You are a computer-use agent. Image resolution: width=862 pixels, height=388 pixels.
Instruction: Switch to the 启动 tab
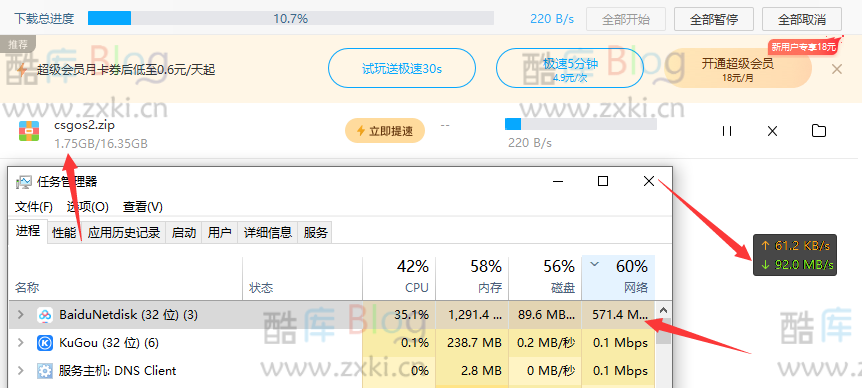click(184, 232)
